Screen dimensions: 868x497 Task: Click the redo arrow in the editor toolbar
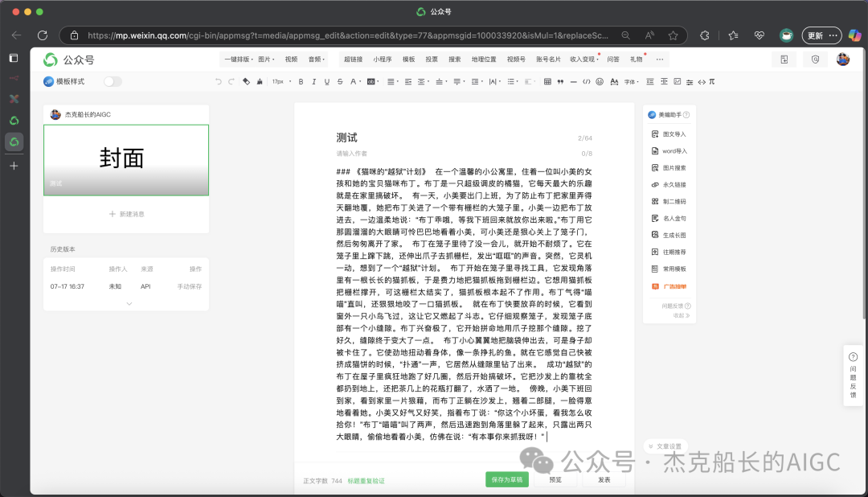[x=231, y=81]
